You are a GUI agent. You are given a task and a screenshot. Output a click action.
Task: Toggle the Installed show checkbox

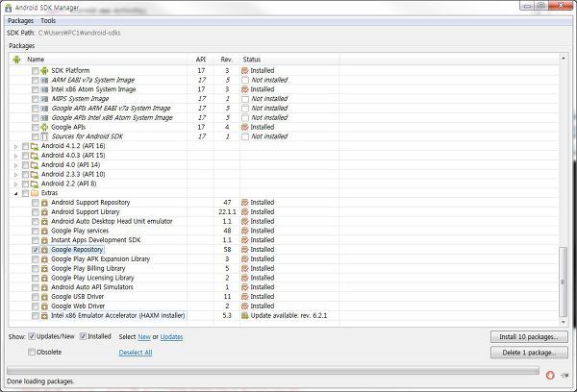click(83, 336)
